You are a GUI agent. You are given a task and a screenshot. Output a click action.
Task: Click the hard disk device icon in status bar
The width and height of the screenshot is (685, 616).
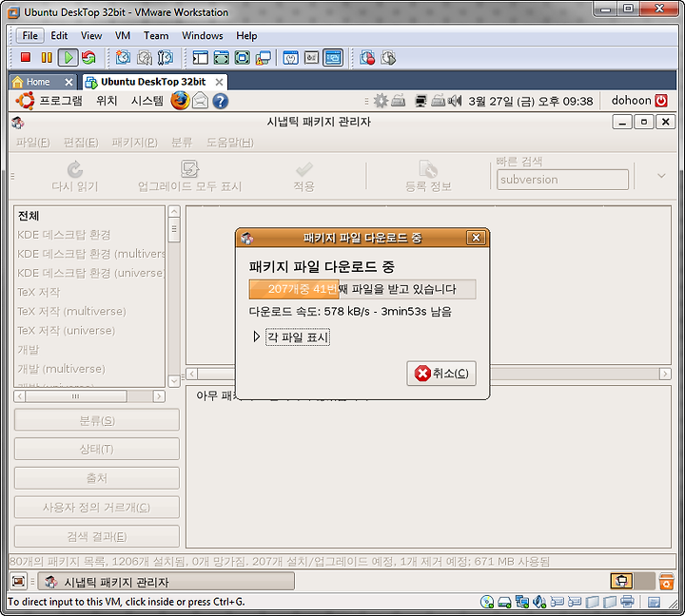click(x=504, y=603)
